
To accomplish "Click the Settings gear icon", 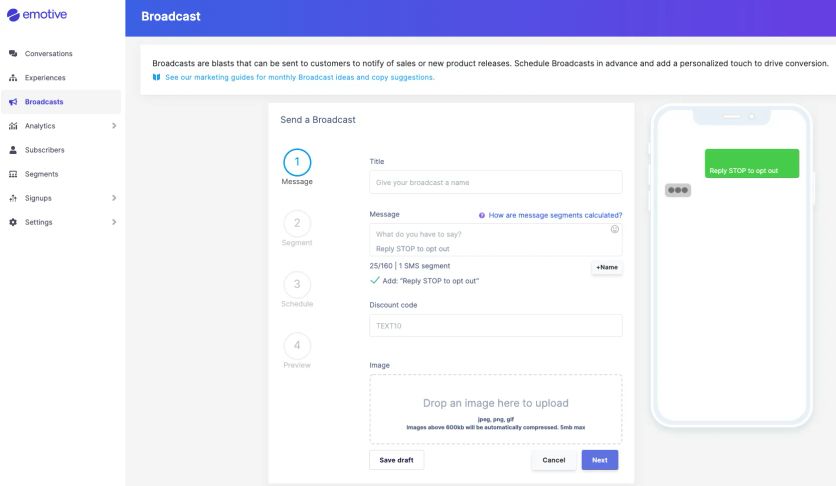I will coord(13,222).
